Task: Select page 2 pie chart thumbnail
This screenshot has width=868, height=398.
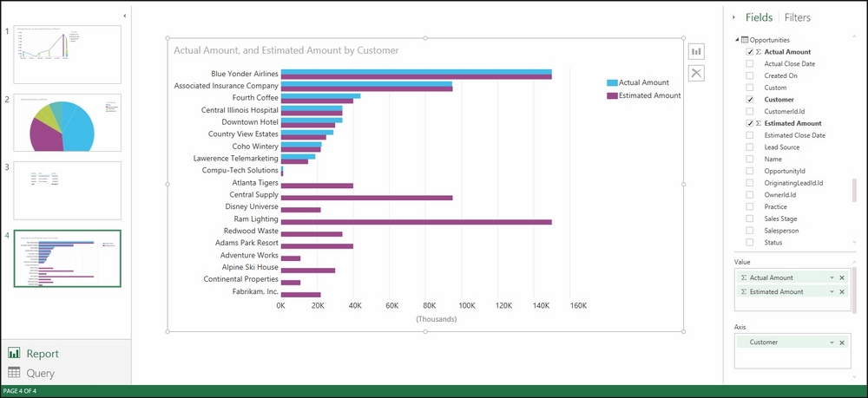Action: point(67,122)
